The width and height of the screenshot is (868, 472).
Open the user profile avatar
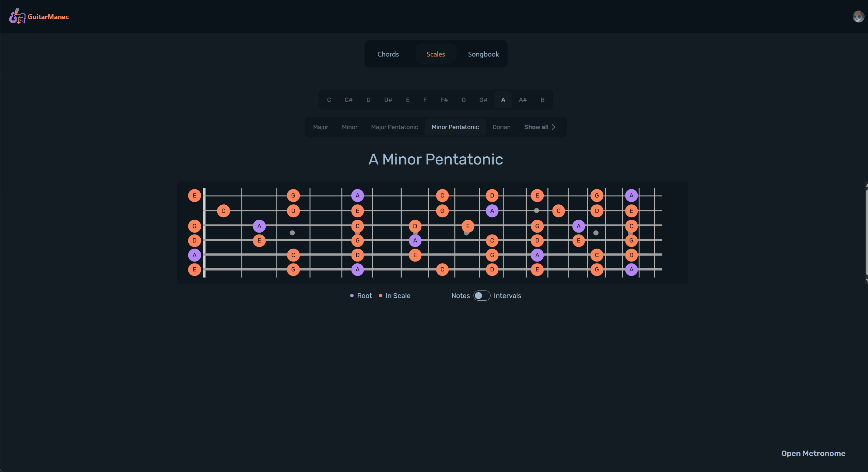[x=858, y=16]
